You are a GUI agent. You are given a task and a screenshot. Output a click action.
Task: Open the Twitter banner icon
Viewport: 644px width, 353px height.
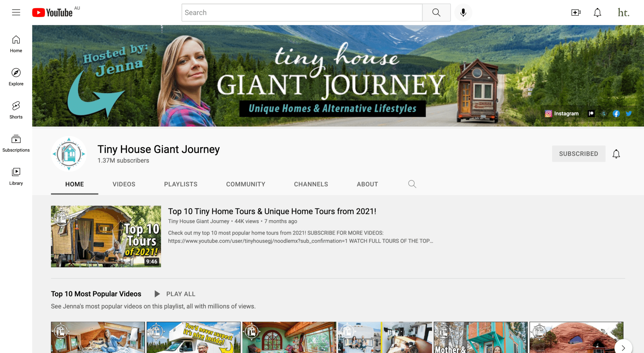[x=629, y=114]
